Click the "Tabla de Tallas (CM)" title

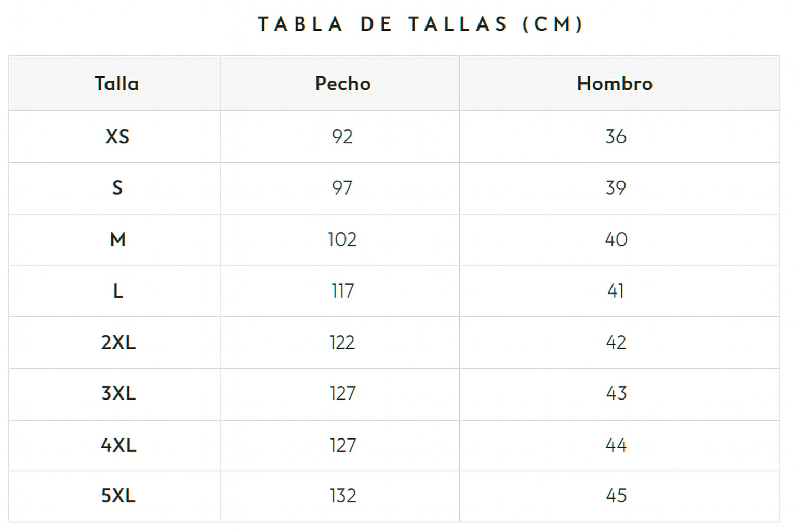pos(421,24)
